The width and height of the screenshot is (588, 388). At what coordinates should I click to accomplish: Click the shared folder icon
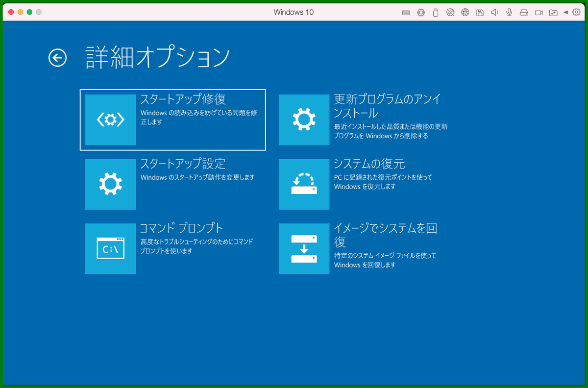pos(554,12)
